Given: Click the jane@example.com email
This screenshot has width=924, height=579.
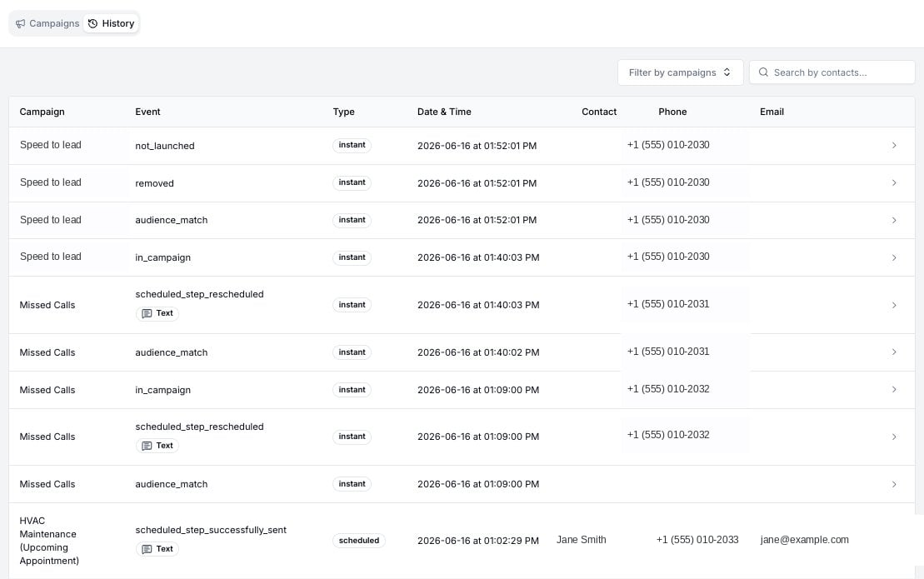Looking at the screenshot, I should coord(804,540).
